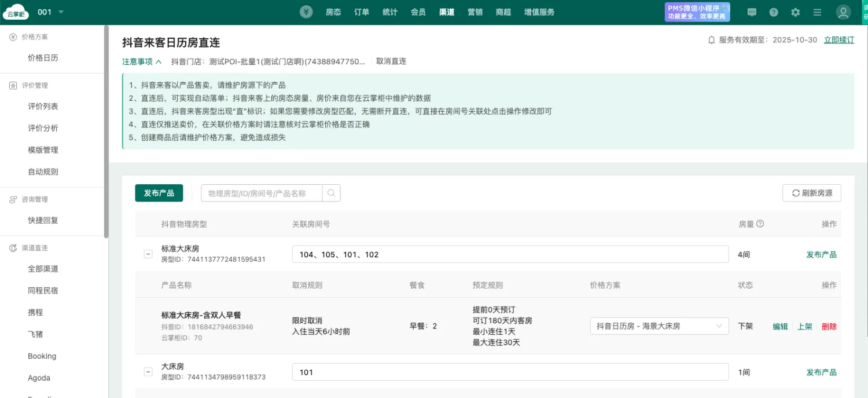The image size is (868, 398).
Task: Click the 104、105、101、102 room number field
Action: (x=510, y=254)
